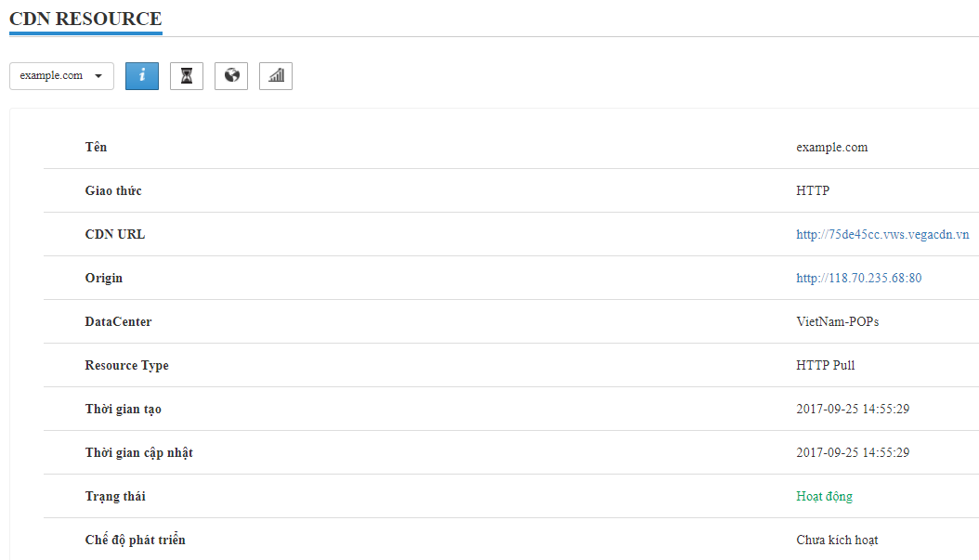979x560 pixels.
Task: Click the blue info icon button
Action: [142, 76]
